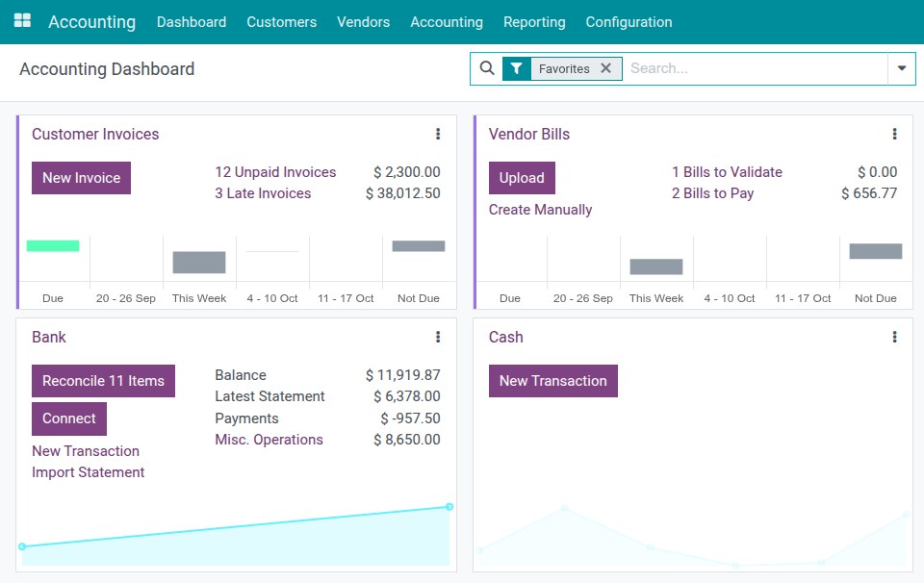Click Bills to Pay amount $ 656.77
924x583 pixels.
pyautogui.click(x=869, y=193)
